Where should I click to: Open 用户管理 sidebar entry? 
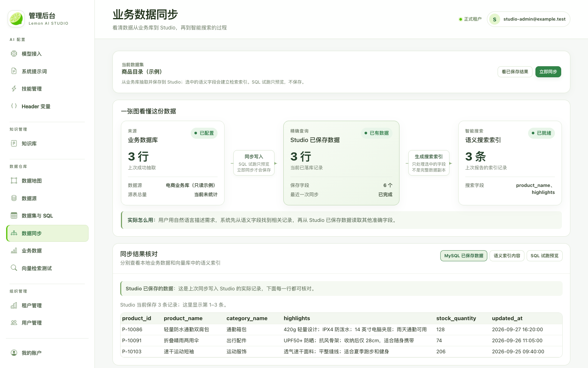pyautogui.click(x=47, y=323)
